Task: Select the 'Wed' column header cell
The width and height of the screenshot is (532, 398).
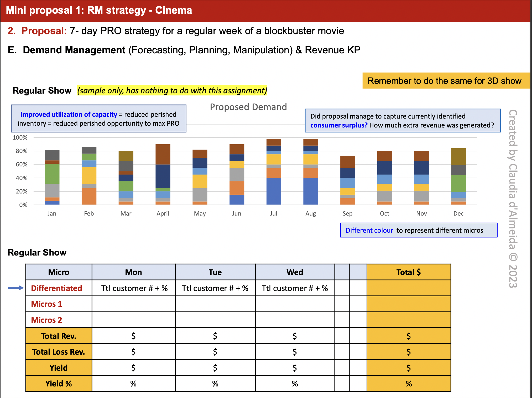Action: point(295,272)
